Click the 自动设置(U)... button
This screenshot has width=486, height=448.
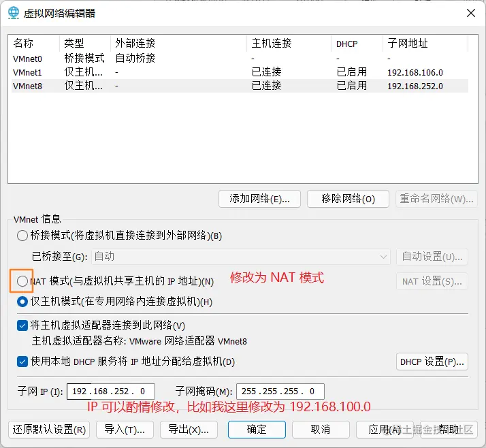pyautogui.click(x=432, y=257)
